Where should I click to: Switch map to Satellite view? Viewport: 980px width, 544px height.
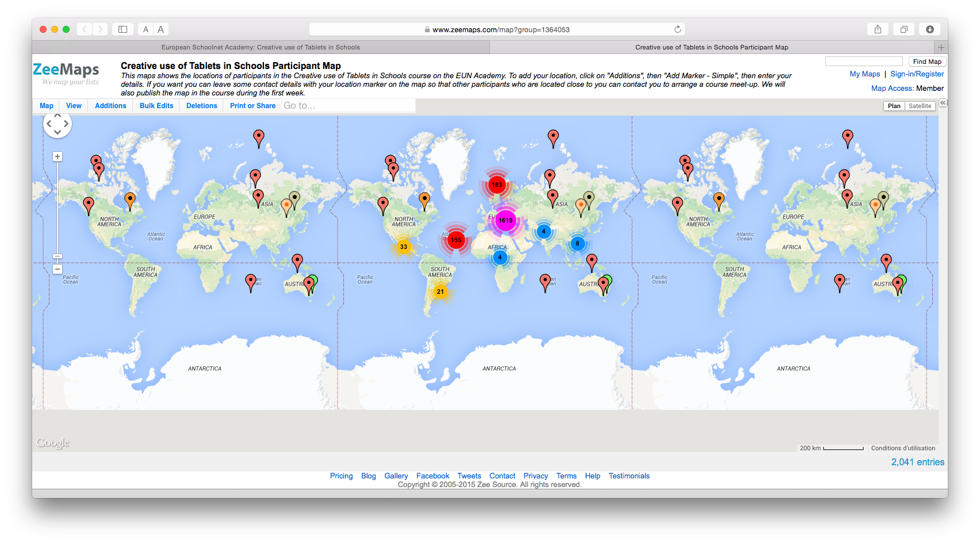tap(920, 106)
